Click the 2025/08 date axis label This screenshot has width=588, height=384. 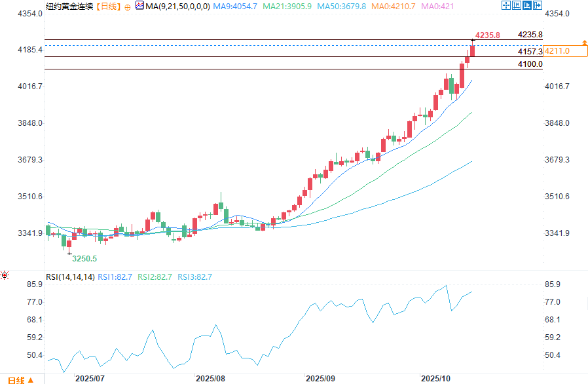coord(211,378)
